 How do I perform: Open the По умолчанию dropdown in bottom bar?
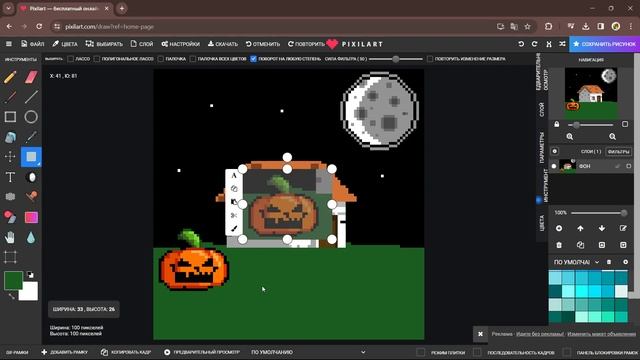point(308,352)
